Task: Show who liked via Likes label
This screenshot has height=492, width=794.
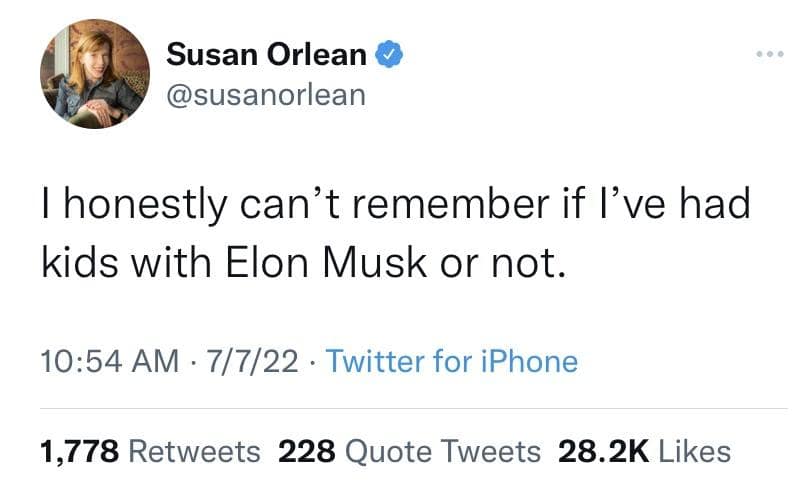Action: point(693,451)
